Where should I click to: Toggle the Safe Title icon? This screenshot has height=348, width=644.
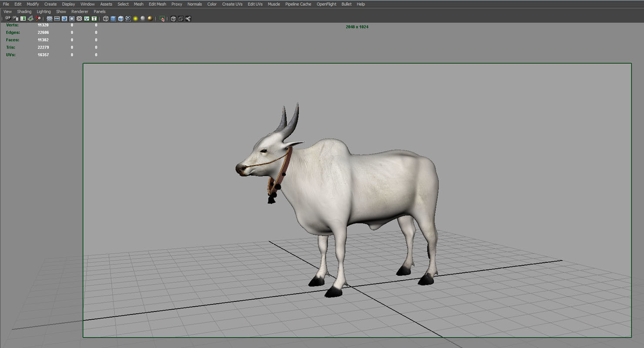(94, 19)
